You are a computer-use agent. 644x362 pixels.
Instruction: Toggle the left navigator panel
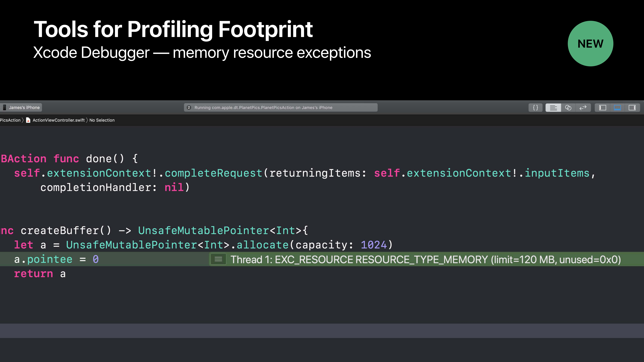pos(602,107)
